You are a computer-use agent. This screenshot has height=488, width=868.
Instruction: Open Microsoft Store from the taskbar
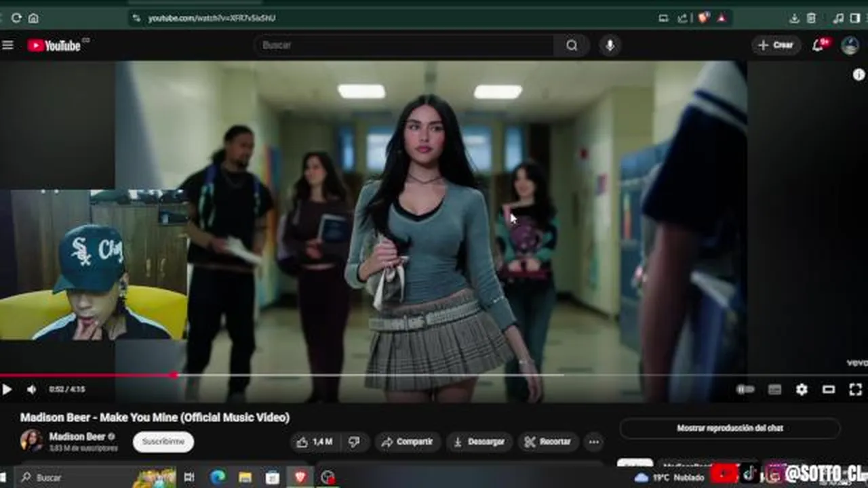(x=273, y=478)
